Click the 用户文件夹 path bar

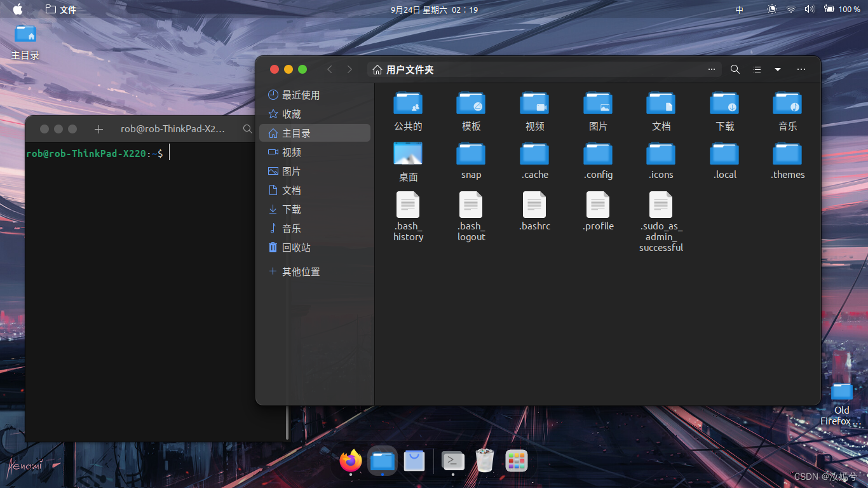(544, 69)
